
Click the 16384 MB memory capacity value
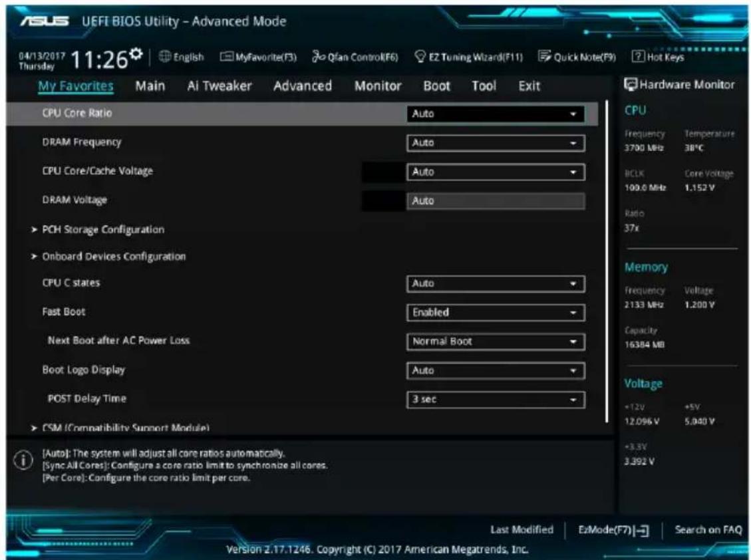(645, 345)
